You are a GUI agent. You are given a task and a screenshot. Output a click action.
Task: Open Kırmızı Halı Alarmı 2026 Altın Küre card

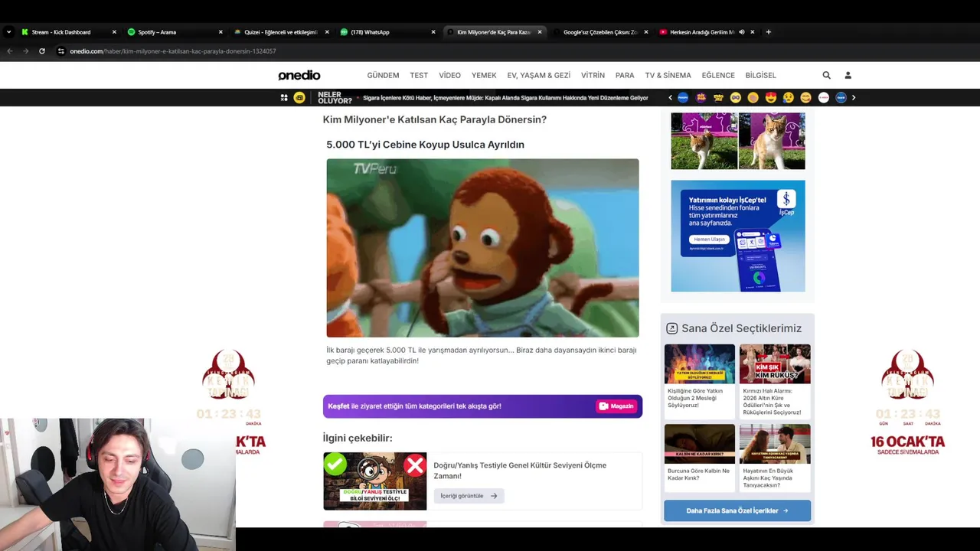coord(775,381)
